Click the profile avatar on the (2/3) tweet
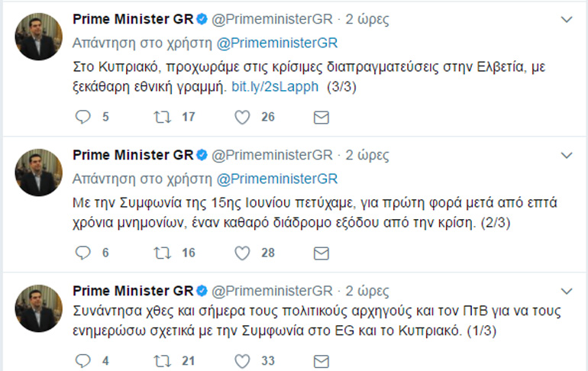This screenshot has width=588, height=371. coord(38,173)
